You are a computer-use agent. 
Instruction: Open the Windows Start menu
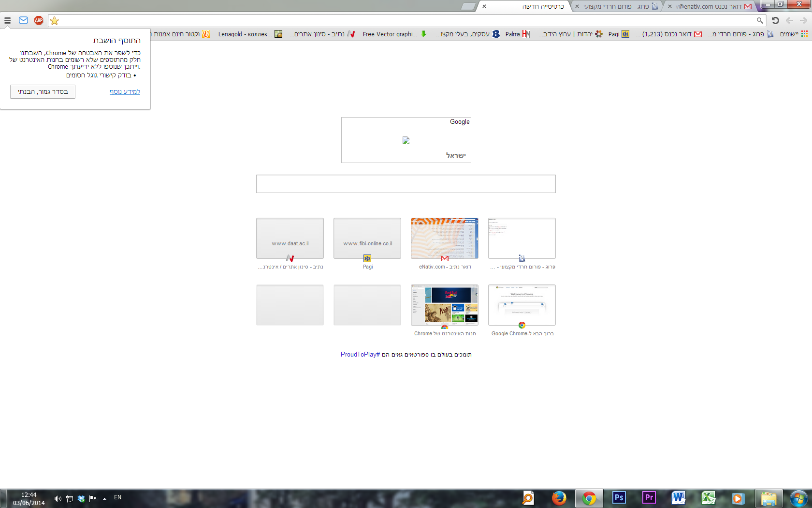pyautogui.click(x=798, y=498)
